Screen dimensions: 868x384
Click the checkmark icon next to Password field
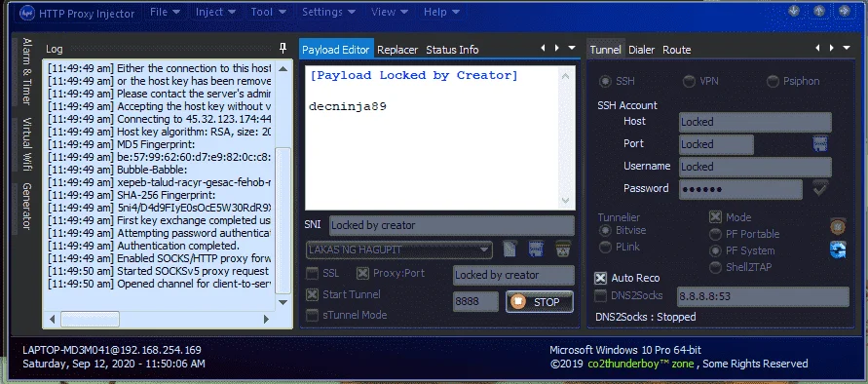(x=820, y=188)
